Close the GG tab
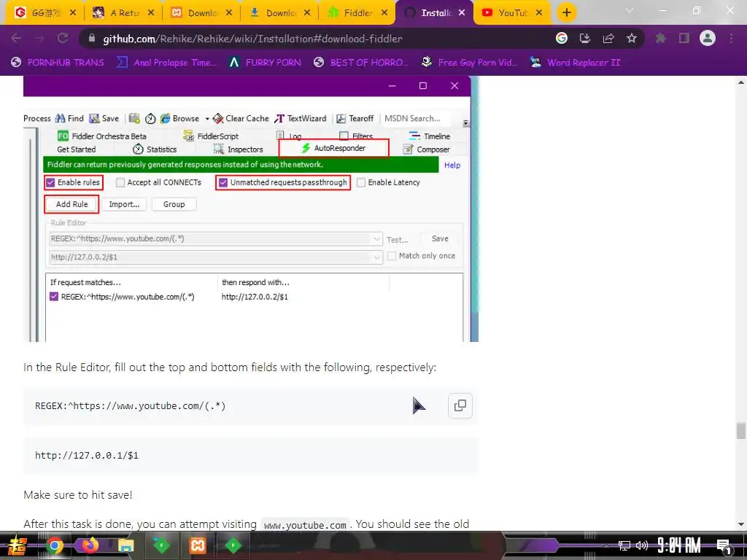This screenshot has width=747, height=560. pyautogui.click(x=72, y=13)
